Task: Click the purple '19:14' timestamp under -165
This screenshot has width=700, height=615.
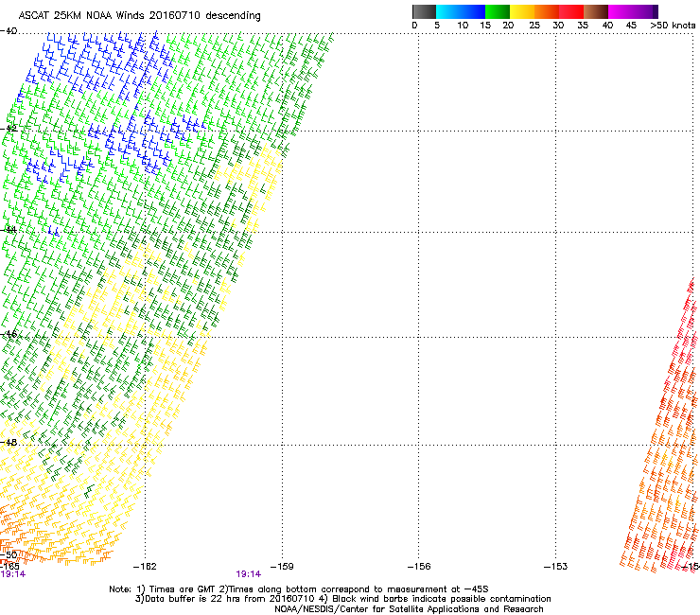Action: click(13, 574)
